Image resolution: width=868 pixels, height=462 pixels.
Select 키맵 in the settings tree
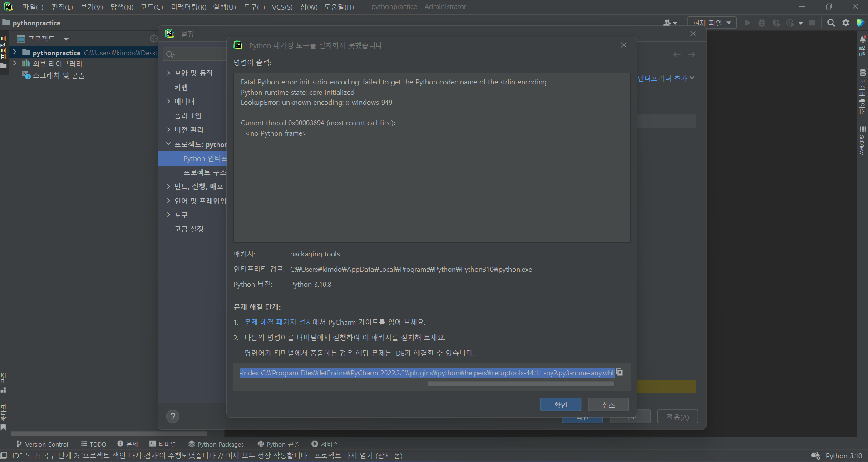pos(181,87)
